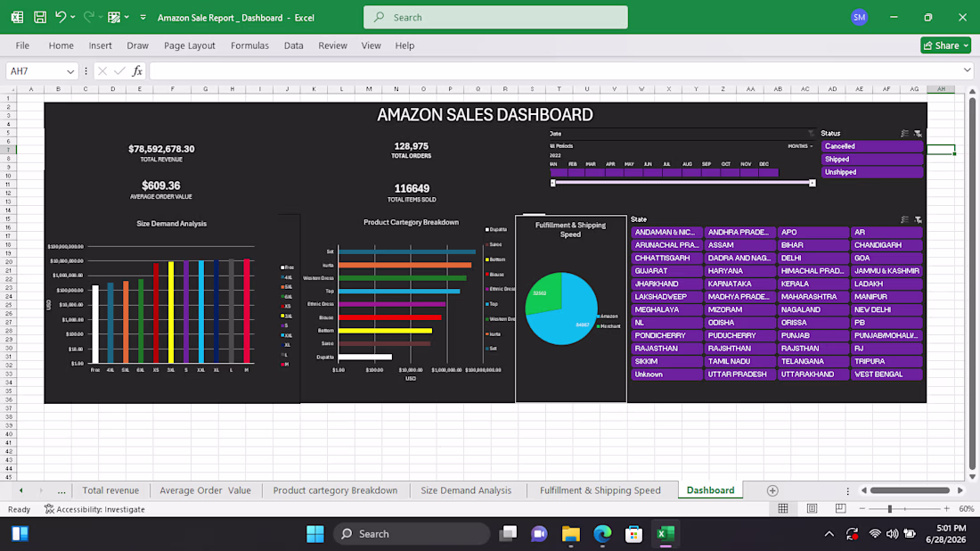Switch to Page Layout view icon

coord(812,509)
